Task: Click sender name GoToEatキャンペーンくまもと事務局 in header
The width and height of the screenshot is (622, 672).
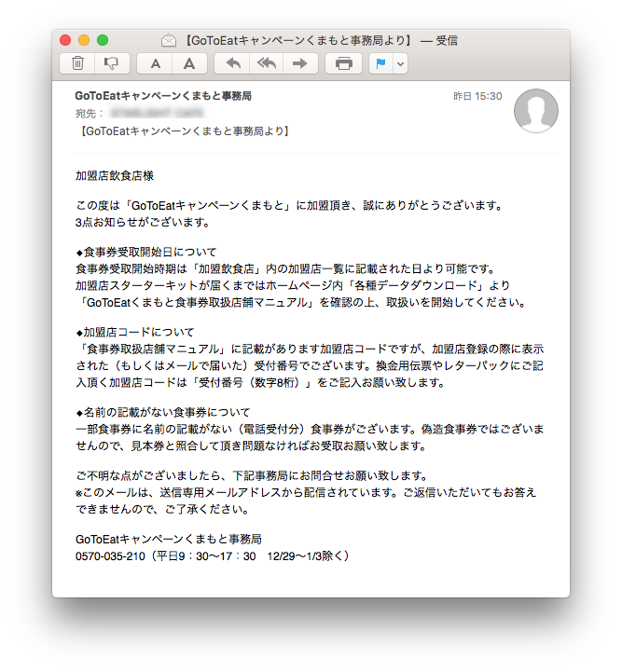Action: (162, 96)
